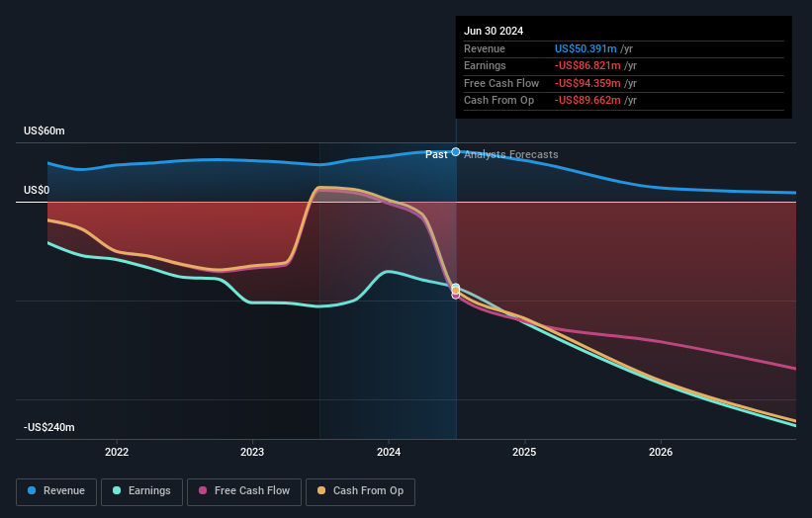
Task: Toggle the Earnings legend series
Action: coord(141,491)
